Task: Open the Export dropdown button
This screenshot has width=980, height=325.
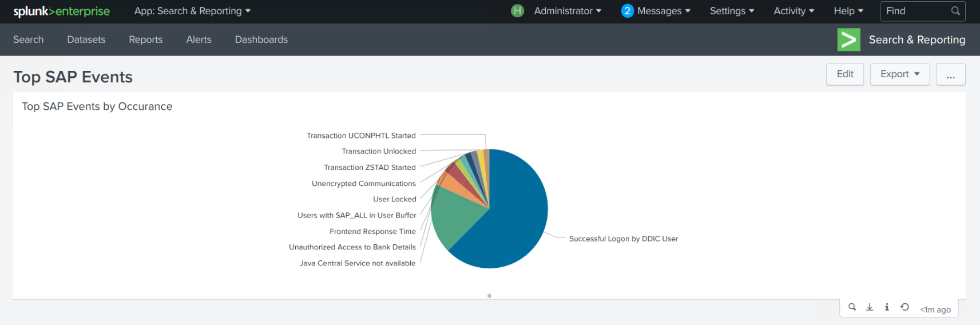Action: [899, 74]
